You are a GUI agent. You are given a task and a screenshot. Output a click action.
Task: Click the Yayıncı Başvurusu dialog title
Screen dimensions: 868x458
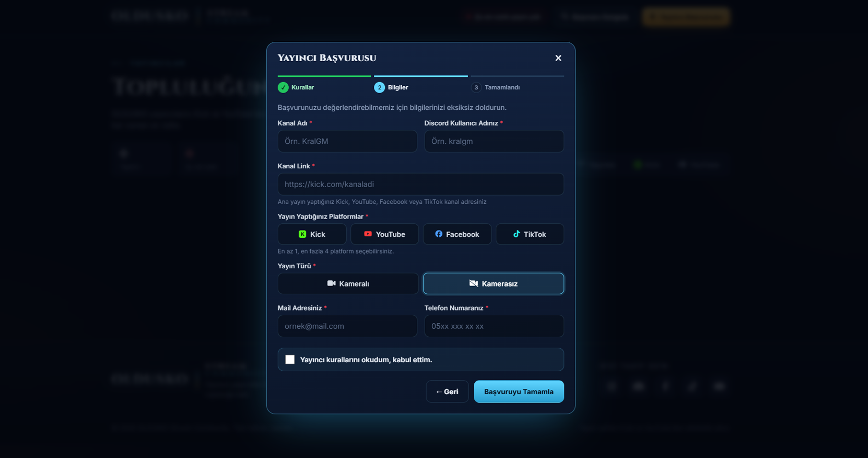coord(327,58)
